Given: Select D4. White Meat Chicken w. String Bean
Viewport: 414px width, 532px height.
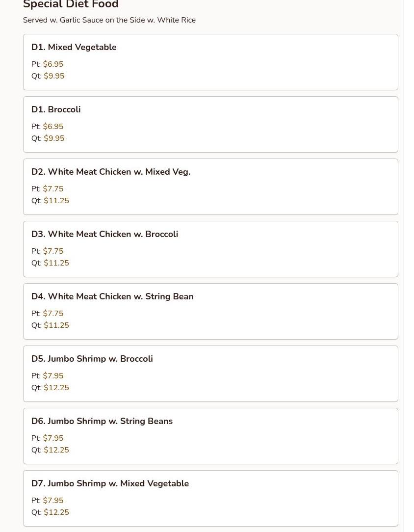Looking at the screenshot, I should [112, 296].
